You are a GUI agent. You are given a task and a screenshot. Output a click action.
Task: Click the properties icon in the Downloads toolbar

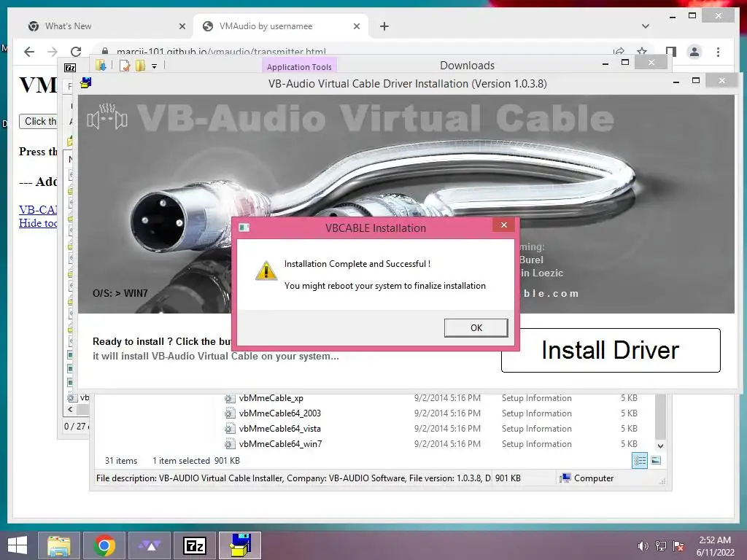click(x=125, y=66)
